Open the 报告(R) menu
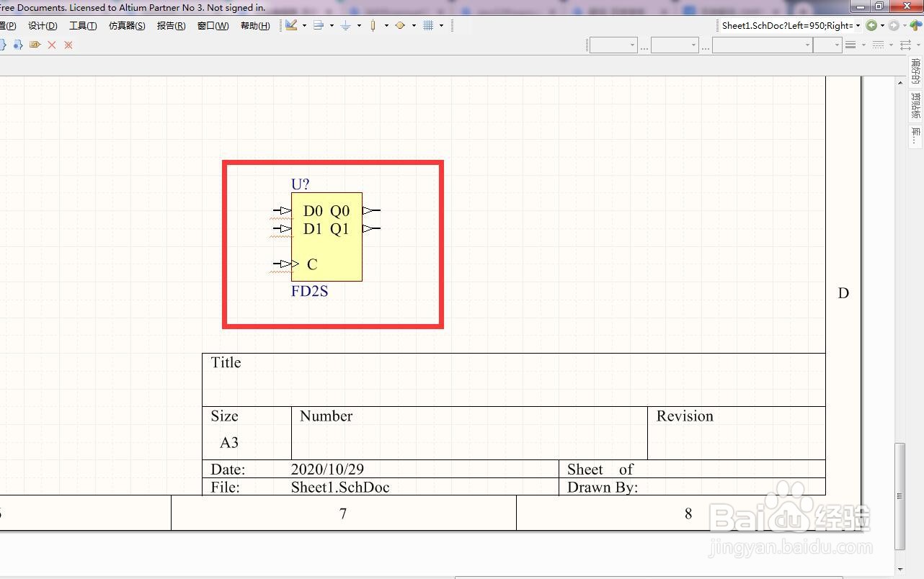Image resolution: width=924 pixels, height=579 pixels. [171, 26]
